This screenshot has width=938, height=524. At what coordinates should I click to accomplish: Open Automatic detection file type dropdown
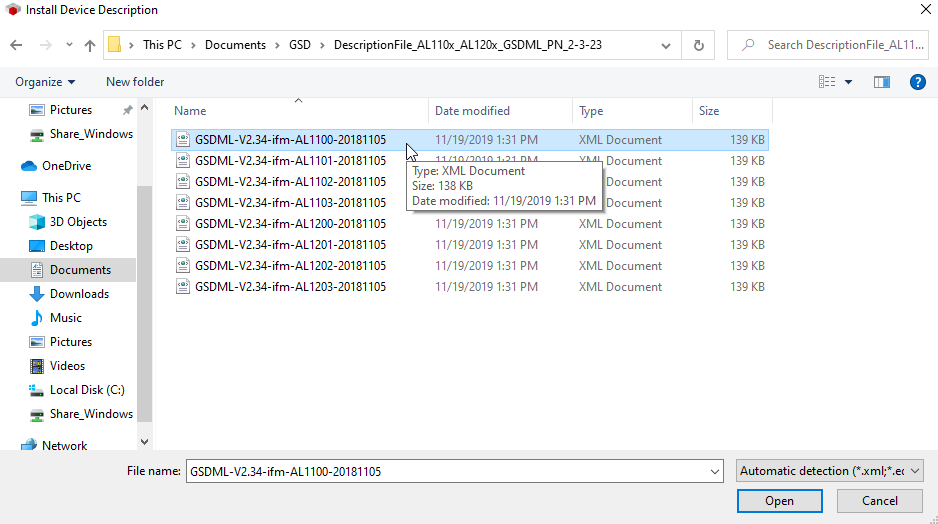tap(830, 471)
